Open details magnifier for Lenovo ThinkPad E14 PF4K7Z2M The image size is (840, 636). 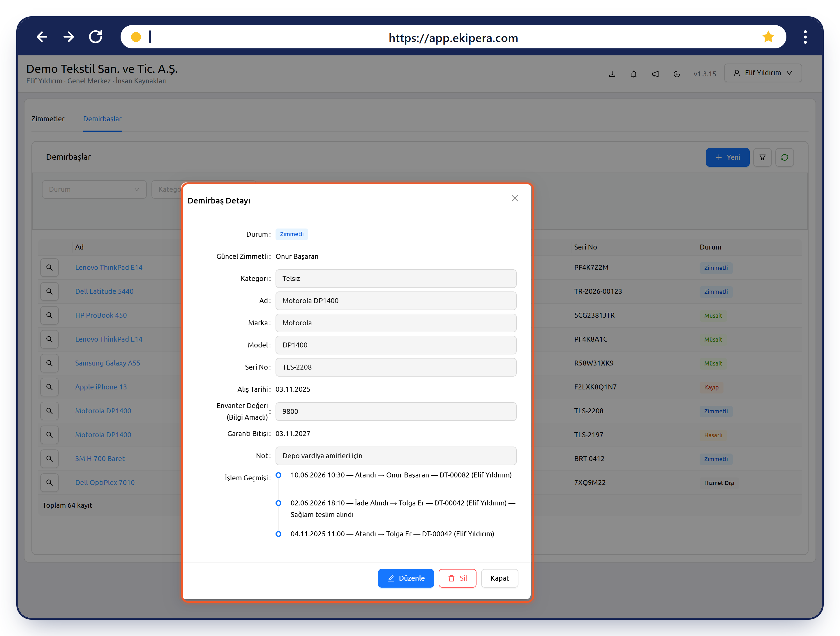pyautogui.click(x=49, y=268)
